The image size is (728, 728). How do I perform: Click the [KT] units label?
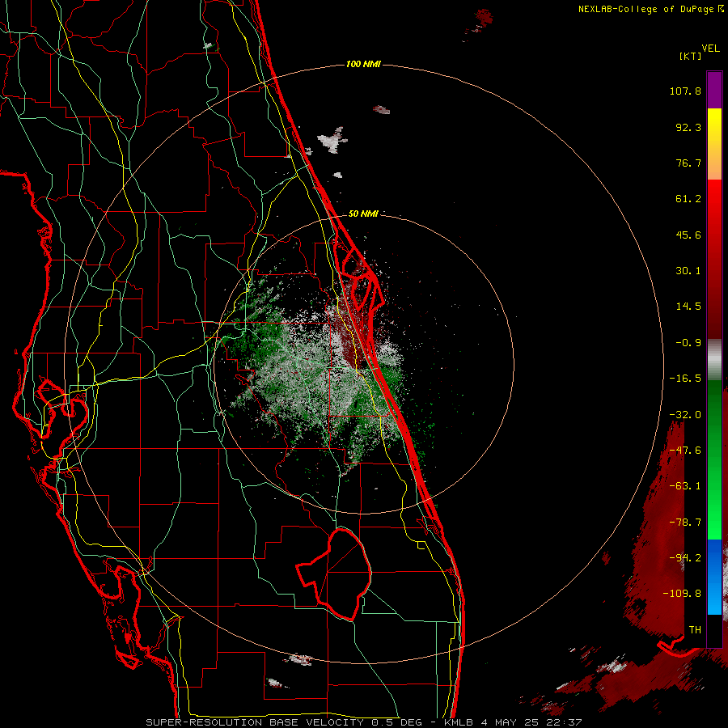pos(691,56)
